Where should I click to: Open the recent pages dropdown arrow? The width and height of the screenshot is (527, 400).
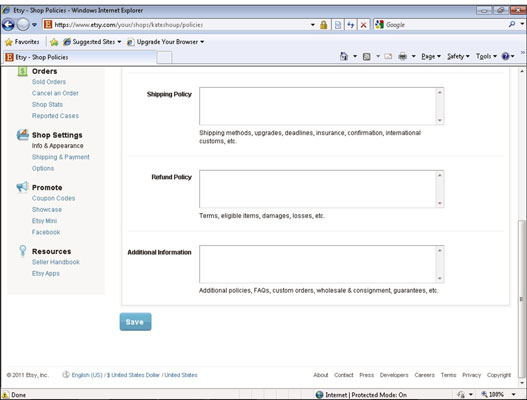(x=34, y=25)
